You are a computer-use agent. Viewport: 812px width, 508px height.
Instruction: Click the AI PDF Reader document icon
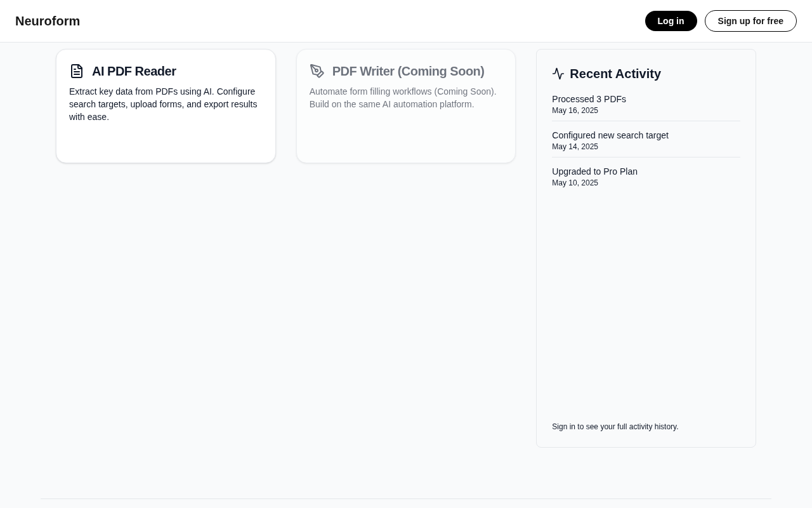[77, 71]
